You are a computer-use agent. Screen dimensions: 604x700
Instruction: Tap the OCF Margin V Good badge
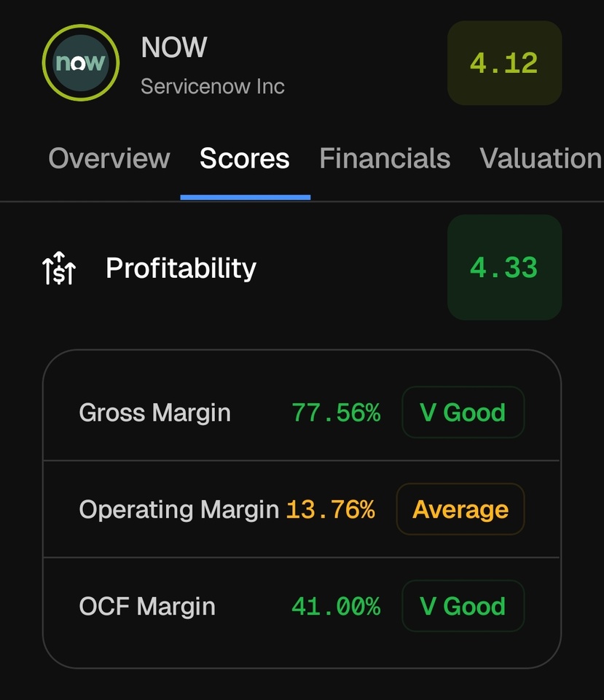coord(463,606)
